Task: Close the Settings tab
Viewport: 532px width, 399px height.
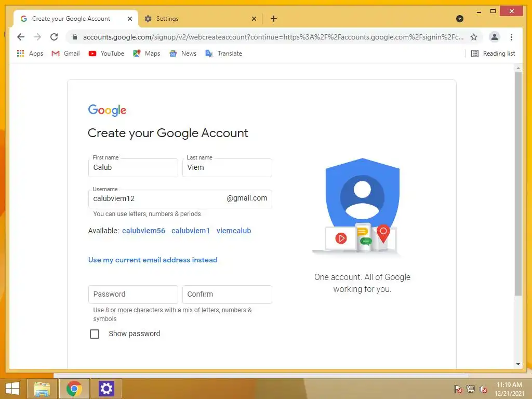Action: point(254,19)
